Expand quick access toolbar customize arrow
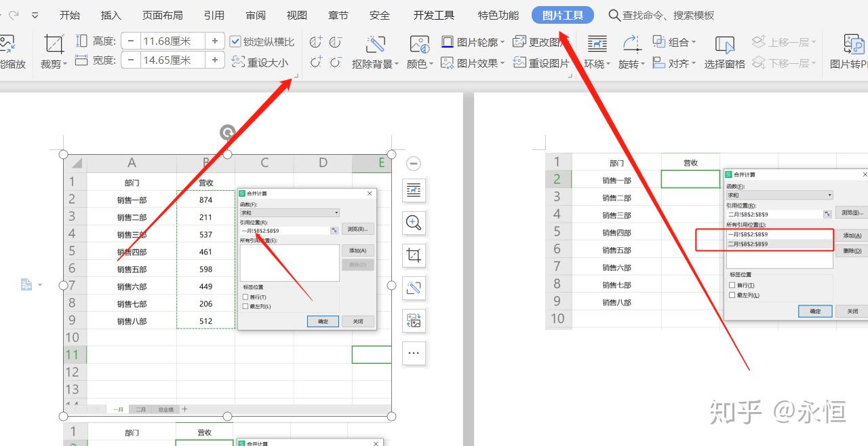The width and height of the screenshot is (868, 446). (35, 15)
